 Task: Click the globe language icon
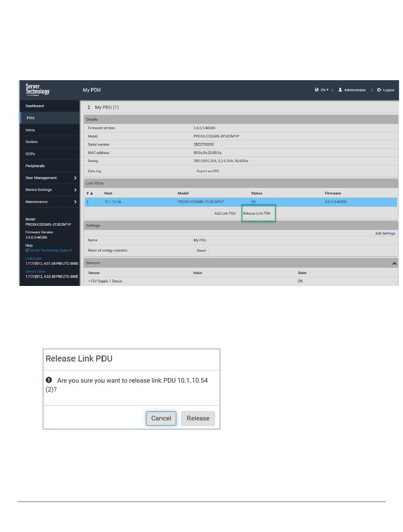click(317, 90)
